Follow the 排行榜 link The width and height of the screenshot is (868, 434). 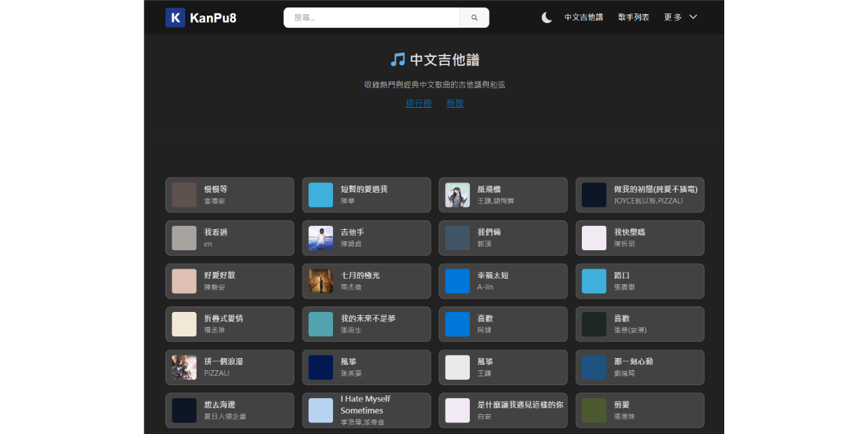418,104
